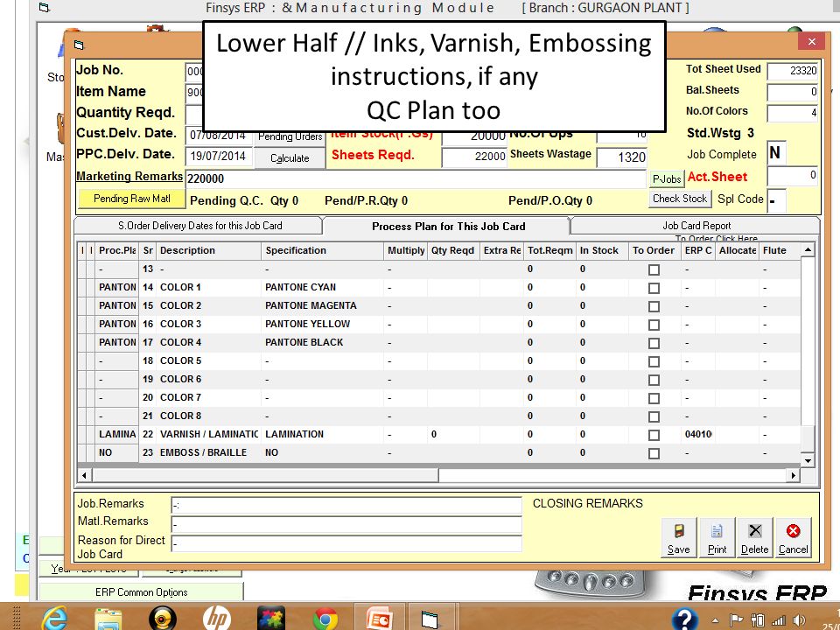Switch to Job Card Report tab
The width and height of the screenshot is (840, 630).
pos(696,226)
